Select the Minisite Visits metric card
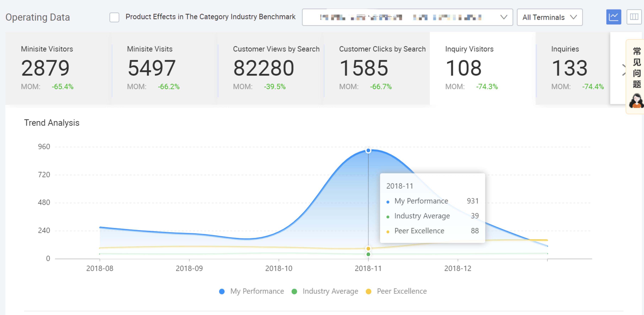 pyautogui.click(x=164, y=68)
